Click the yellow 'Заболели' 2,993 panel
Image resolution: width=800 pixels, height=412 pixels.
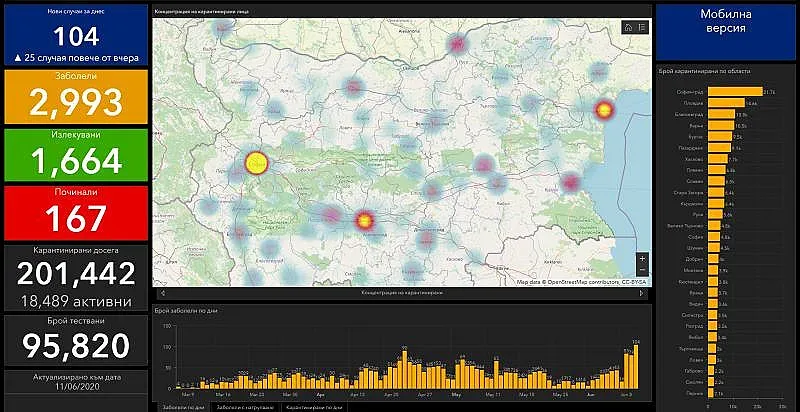(77, 97)
